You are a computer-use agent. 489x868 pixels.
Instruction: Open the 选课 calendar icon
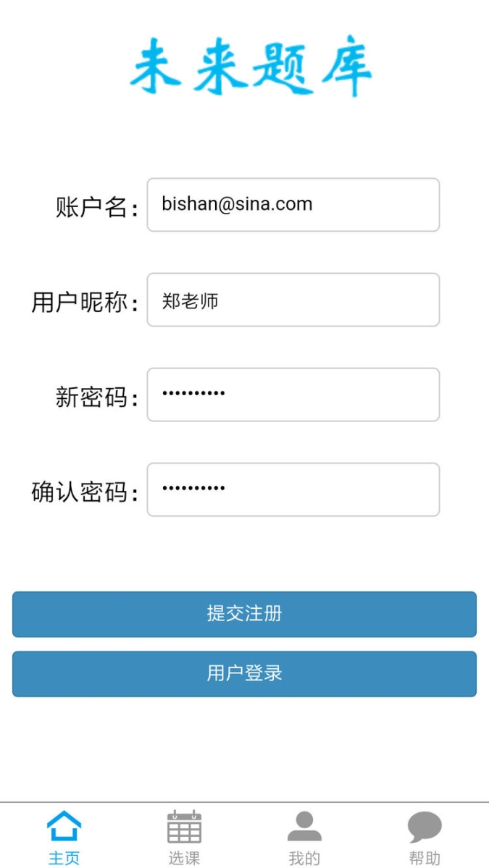(185, 827)
